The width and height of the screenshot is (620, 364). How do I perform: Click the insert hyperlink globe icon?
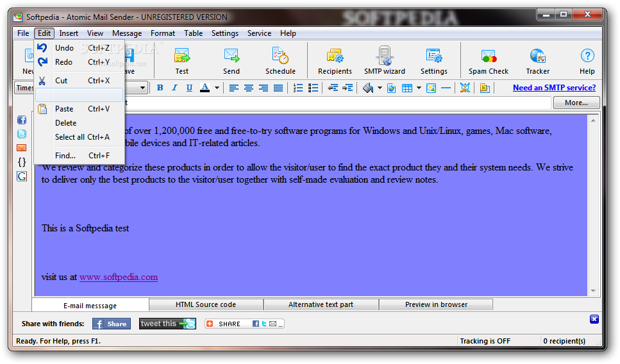click(392, 88)
